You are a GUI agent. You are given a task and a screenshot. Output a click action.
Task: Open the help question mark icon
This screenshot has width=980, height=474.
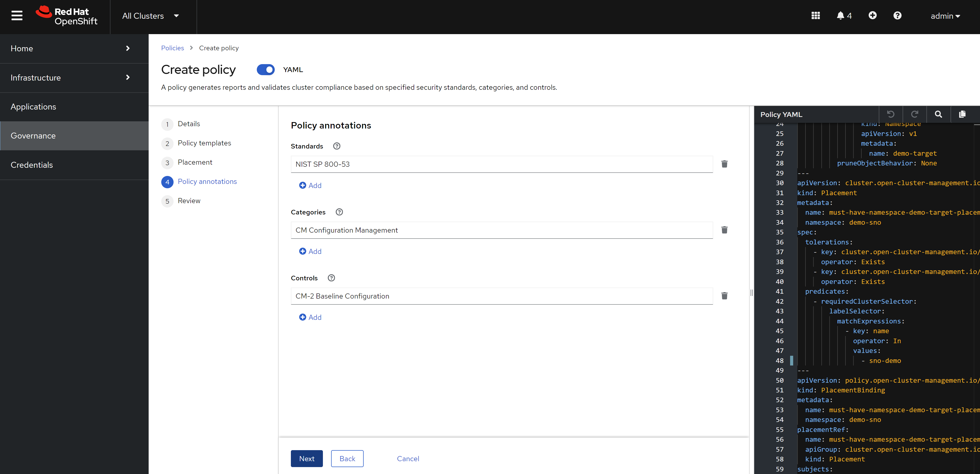(897, 16)
